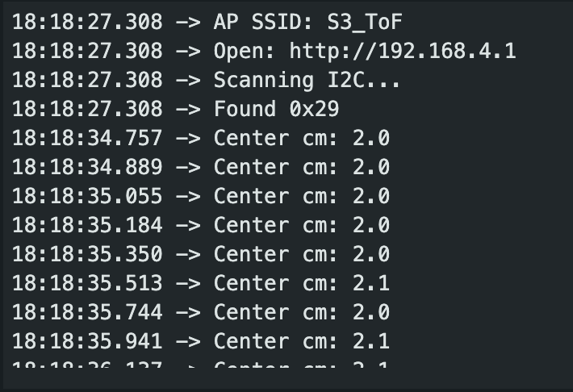
Task: Click the arrow on the 18:18:35.350 line
Action: click(x=188, y=254)
